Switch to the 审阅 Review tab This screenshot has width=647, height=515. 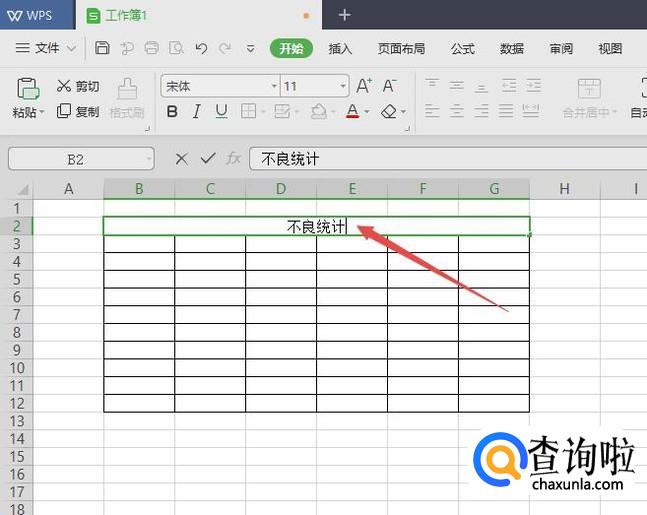tap(561, 49)
